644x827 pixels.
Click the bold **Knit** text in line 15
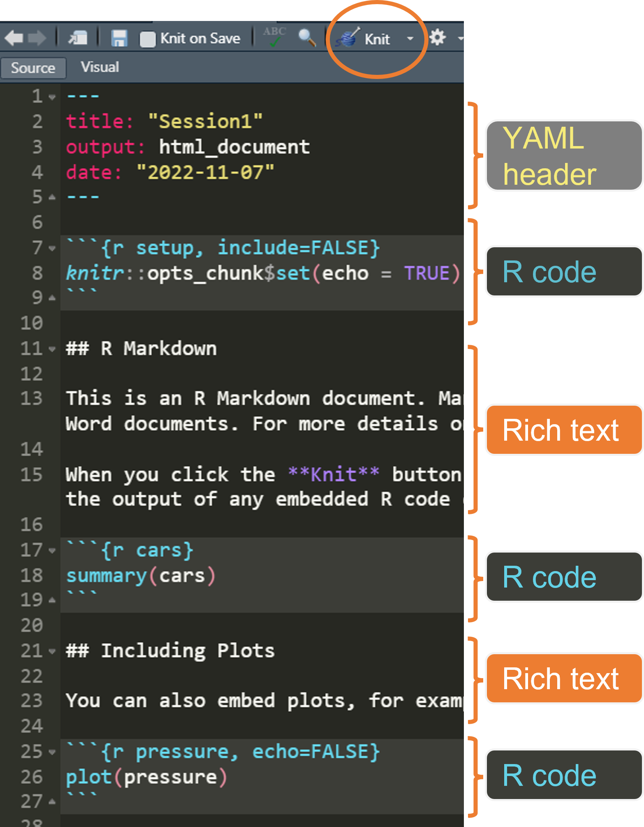pos(334,474)
